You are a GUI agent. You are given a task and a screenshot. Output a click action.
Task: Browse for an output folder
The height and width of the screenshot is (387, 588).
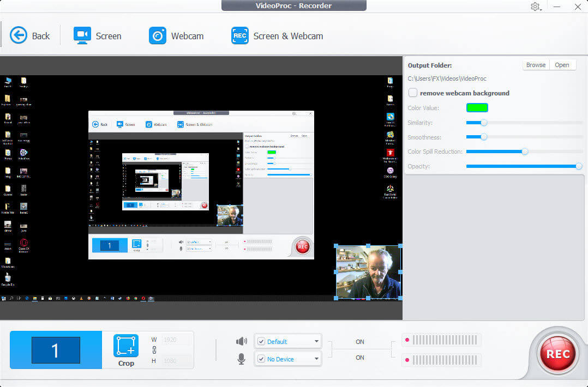(536, 65)
